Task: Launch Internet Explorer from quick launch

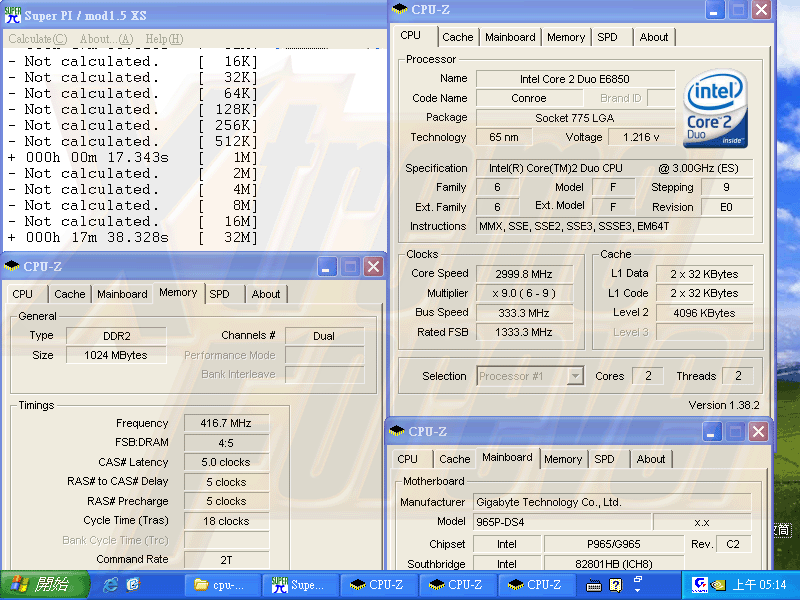Action: (x=110, y=585)
